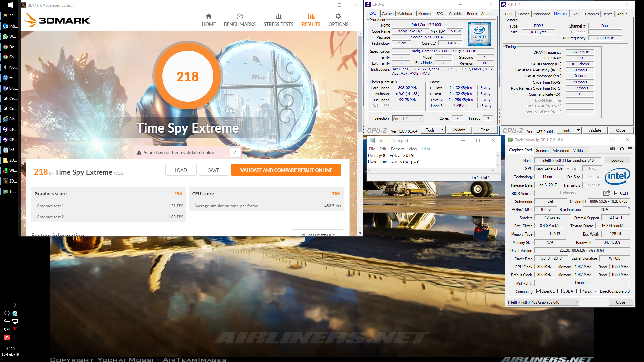Image resolution: width=644 pixels, height=362 pixels.
Task: Click the 3DMark logo
Action: point(57,20)
